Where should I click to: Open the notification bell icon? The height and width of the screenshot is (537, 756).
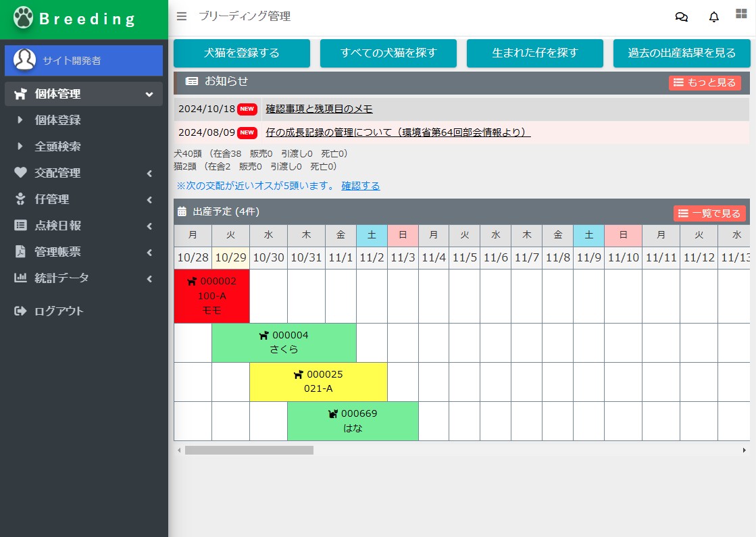click(x=713, y=17)
